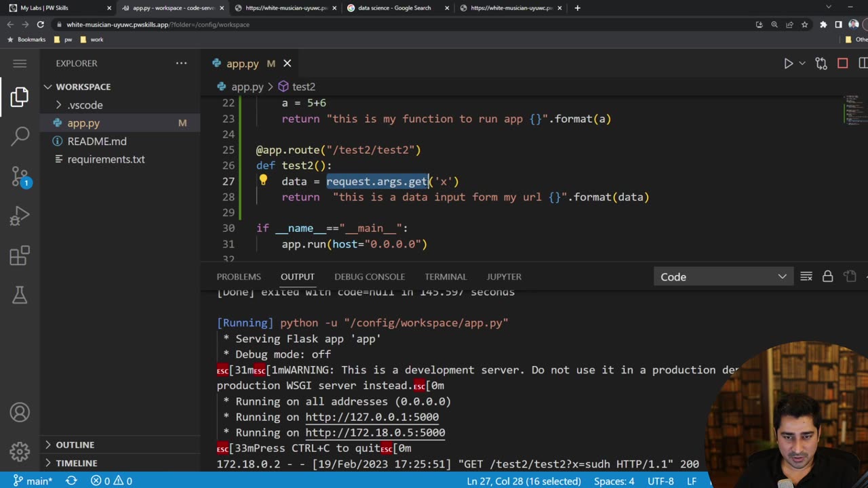This screenshot has width=868, height=488.
Task: Open the hamburger application menu
Action: point(20,63)
